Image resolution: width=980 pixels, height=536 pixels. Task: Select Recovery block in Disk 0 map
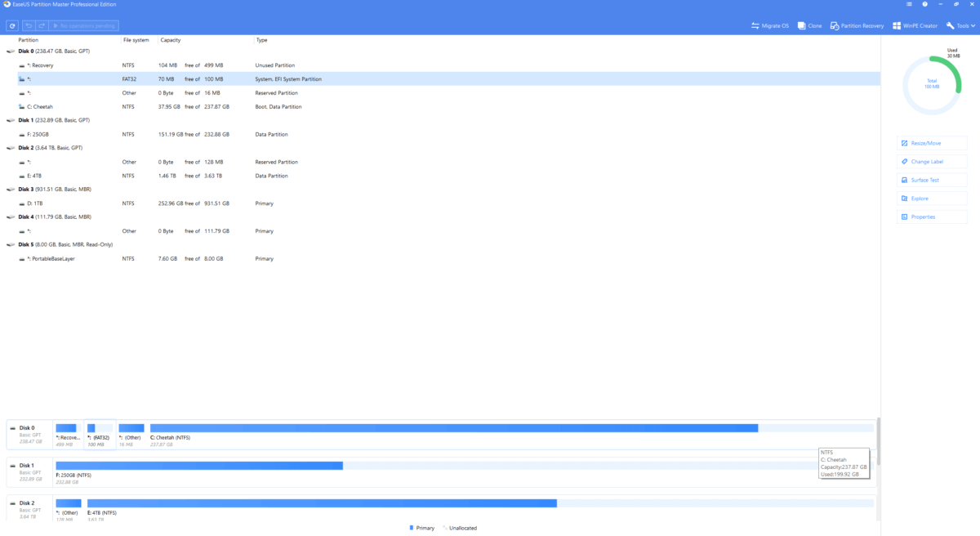point(68,433)
